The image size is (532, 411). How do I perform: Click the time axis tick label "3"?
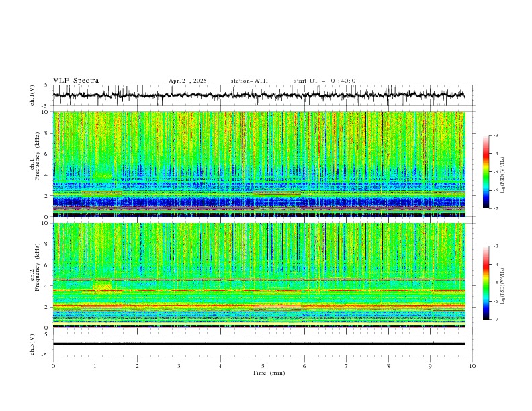tap(179, 366)
